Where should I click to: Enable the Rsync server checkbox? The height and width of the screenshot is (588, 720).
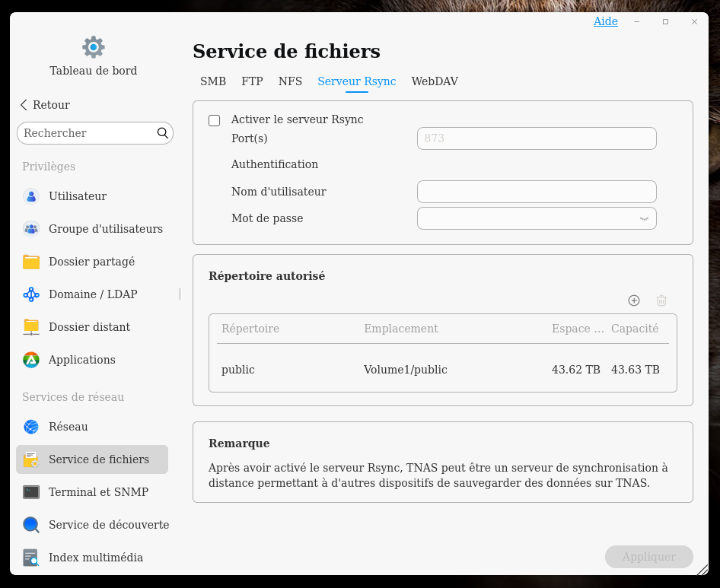215,120
